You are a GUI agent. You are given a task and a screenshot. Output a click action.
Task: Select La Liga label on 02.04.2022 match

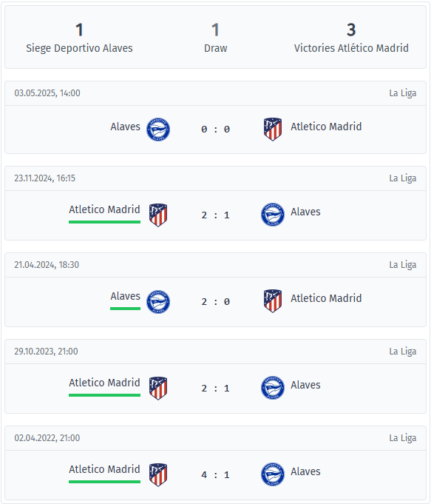(x=403, y=438)
